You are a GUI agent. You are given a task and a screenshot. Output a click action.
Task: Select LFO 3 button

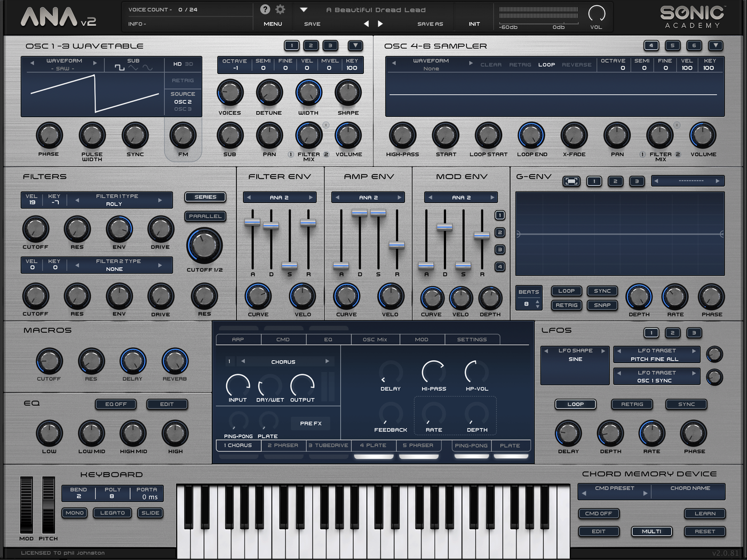click(x=694, y=333)
